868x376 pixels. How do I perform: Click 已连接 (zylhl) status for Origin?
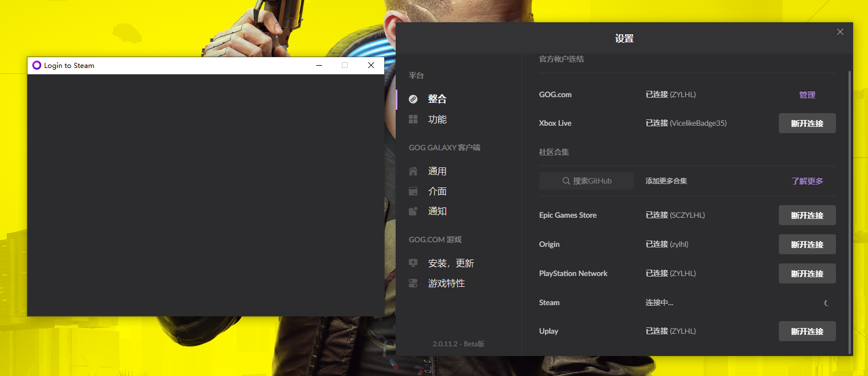667,245
